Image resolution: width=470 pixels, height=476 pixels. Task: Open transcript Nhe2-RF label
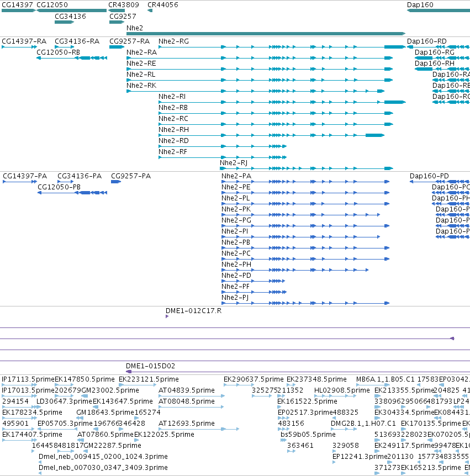[x=173, y=151]
